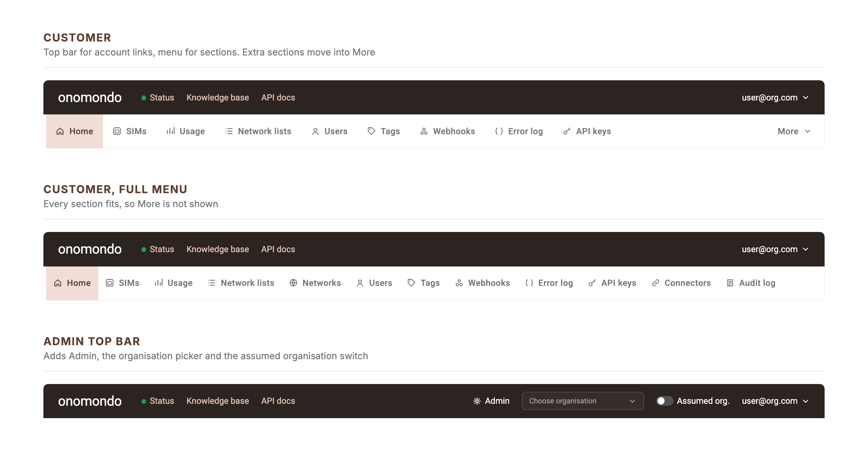Open Knowledge base link in the Customer top bar
The height and width of the screenshot is (455, 868).
[x=218, y=98]
